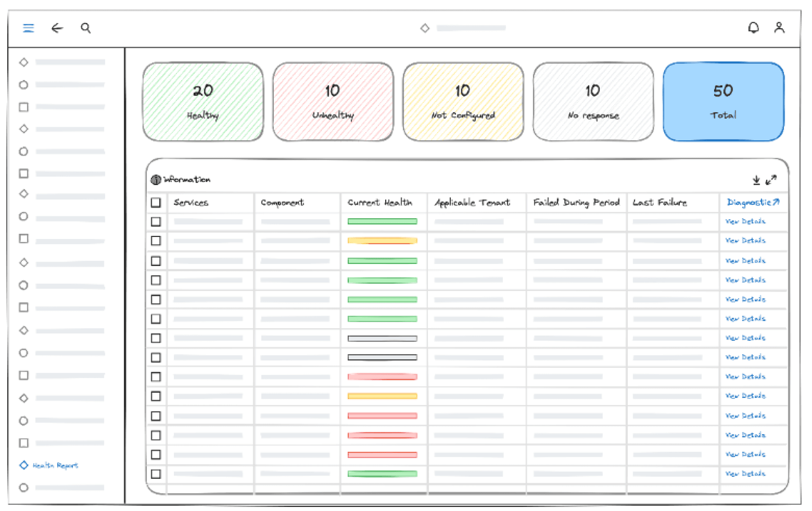The height and width of the screenshot is (511, 812).
Task: Open Health Report in the sidebar
Action: pos(55,465)
